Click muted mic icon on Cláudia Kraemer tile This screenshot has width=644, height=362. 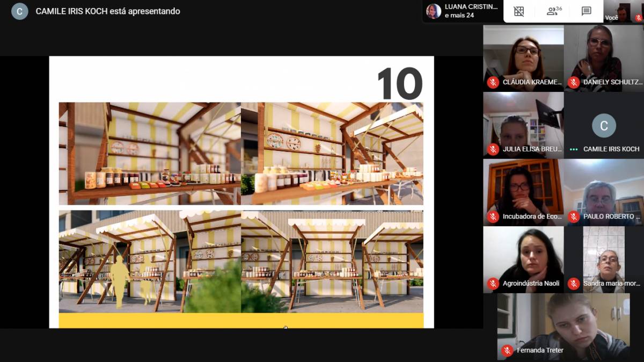(493, 82)
